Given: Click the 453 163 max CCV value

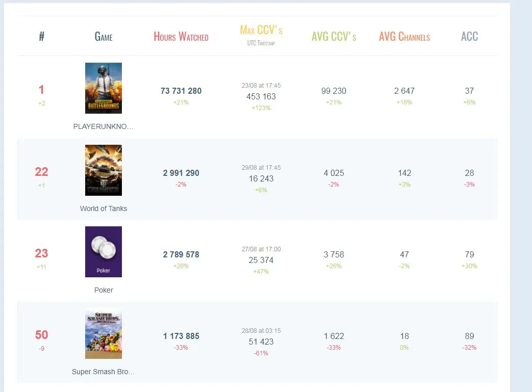Looking at the screenshot, I should 261,96.
